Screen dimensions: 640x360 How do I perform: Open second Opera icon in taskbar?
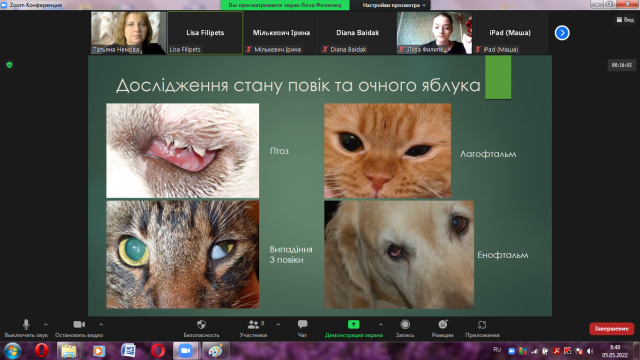click(158, 351)
